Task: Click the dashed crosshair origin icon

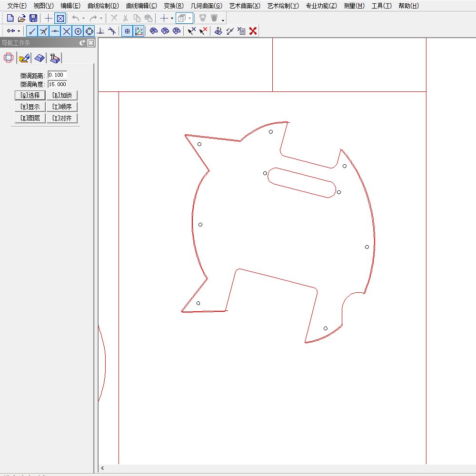Action: [x=164, y=18]
